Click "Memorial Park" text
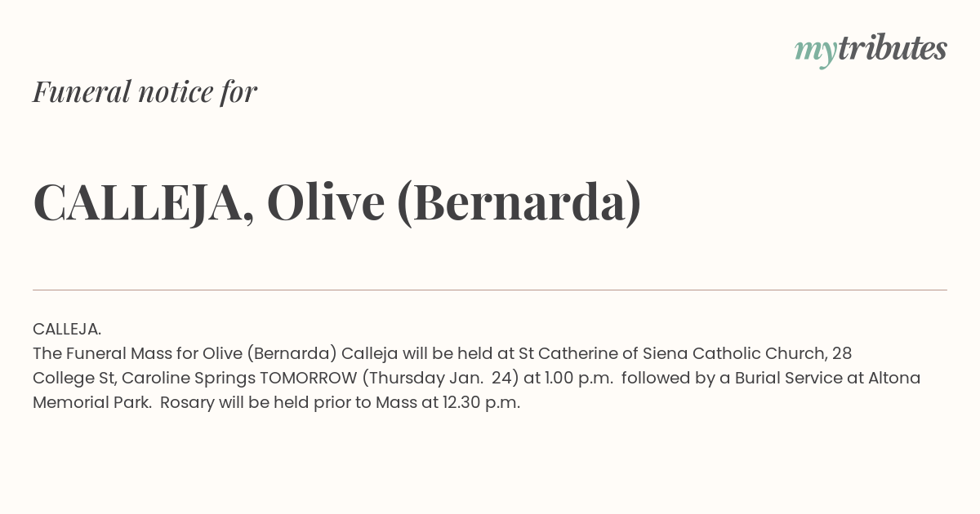The height and width of the screenshot is (514, 980). (91, 402)
